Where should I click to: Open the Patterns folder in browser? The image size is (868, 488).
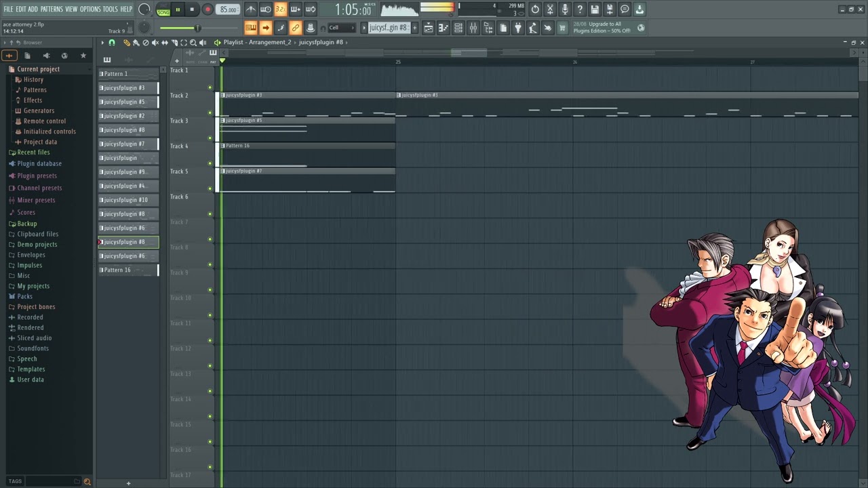(35, 90)
